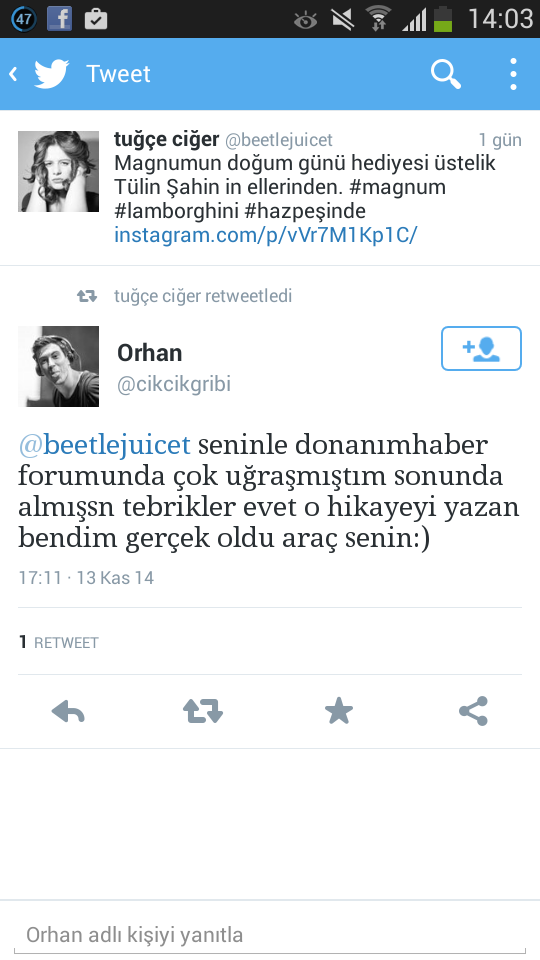
Task: Open the three-dot overflow menu
Action: [x=513, y=74]
